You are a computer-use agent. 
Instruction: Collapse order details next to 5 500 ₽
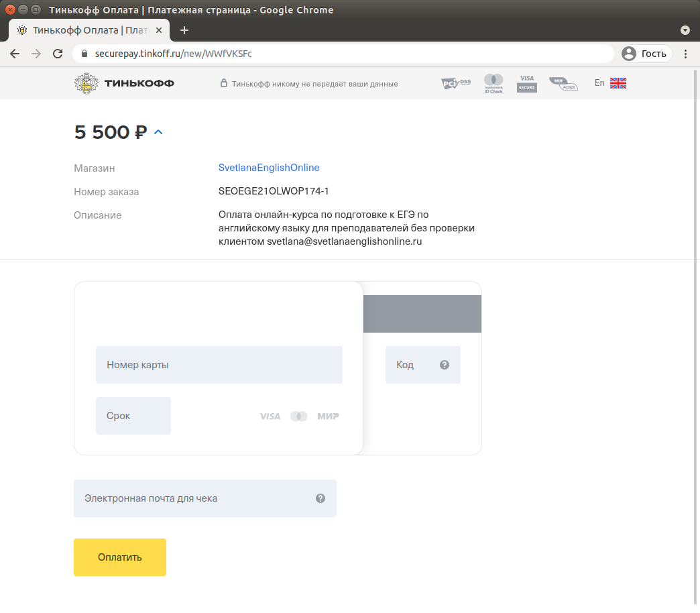coord(158,132)
